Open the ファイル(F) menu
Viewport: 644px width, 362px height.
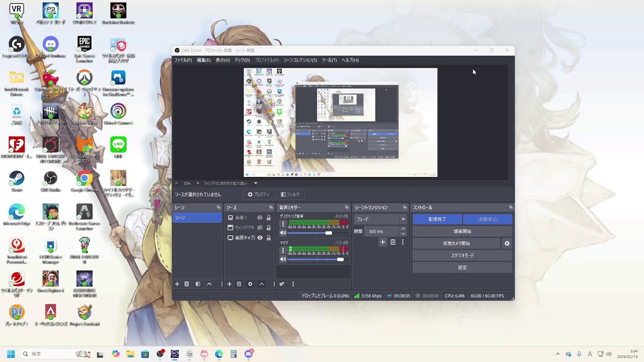click(x=183, y=60)
